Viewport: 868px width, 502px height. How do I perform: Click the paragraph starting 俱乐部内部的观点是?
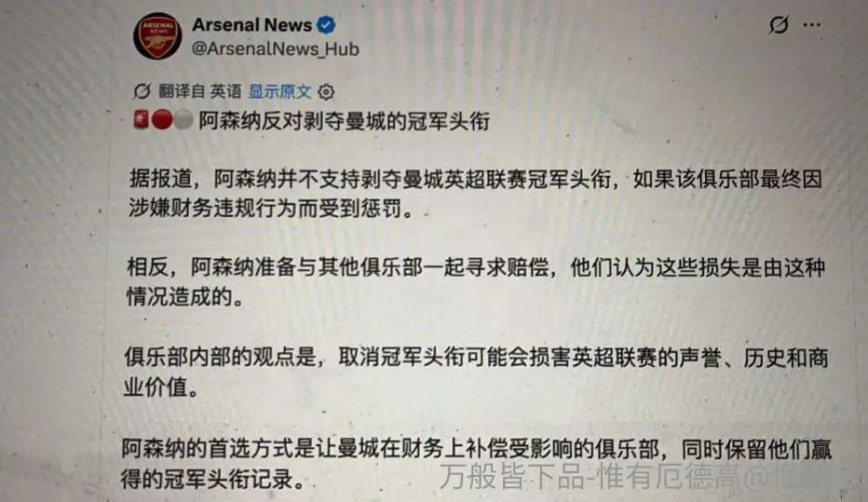click(476, 372)
